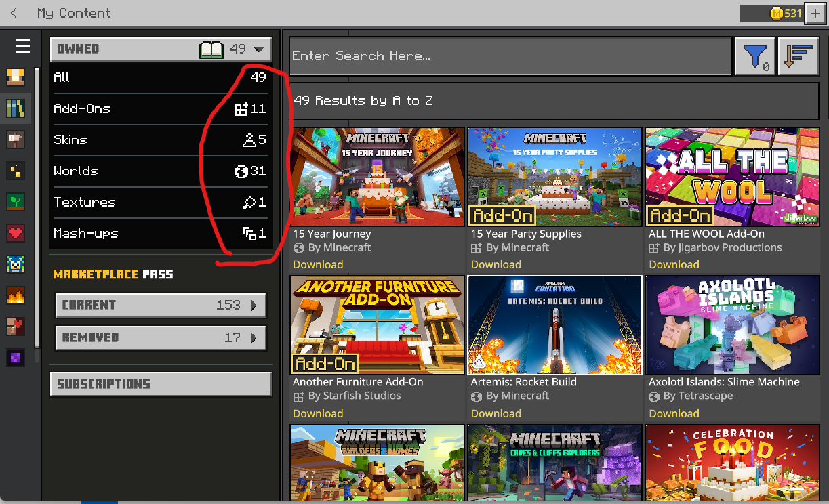This screenshot has width=829, height=504.
Task: Click the Enter Search Here field
Action: (x=511, y=56)
